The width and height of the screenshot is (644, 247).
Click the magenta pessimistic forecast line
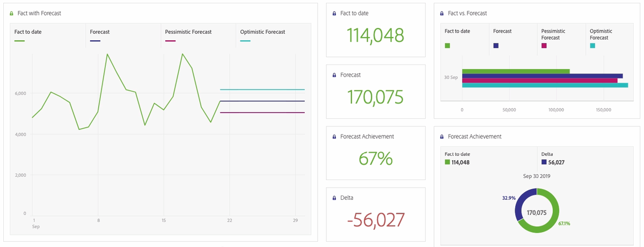[x=262, y=113]
